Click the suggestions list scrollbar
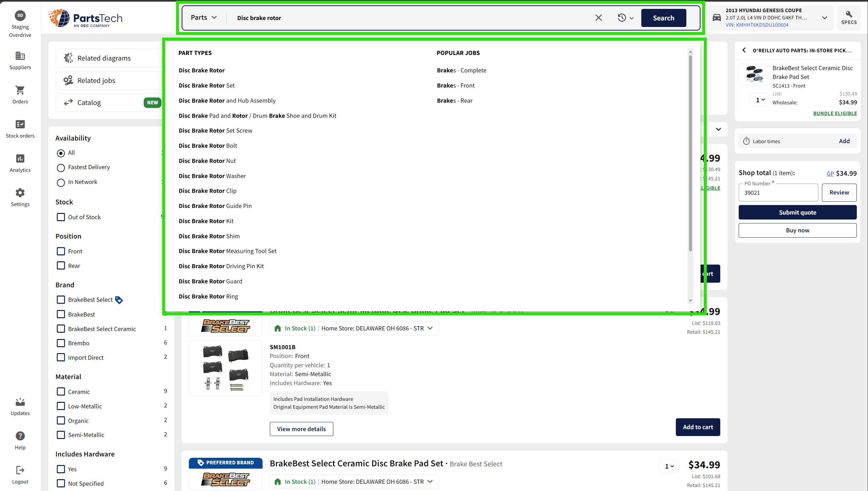The width and height of the screenshot is (868, 491). point(690,153)
